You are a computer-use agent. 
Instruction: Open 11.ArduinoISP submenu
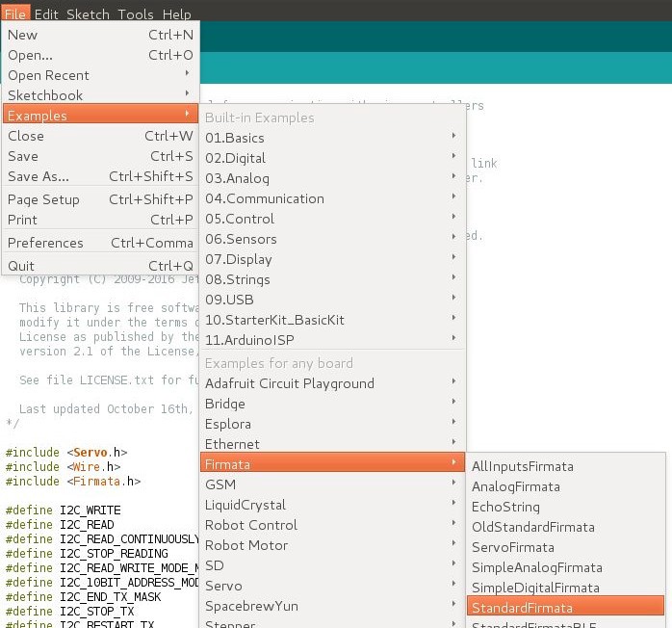tap(332, 340)
